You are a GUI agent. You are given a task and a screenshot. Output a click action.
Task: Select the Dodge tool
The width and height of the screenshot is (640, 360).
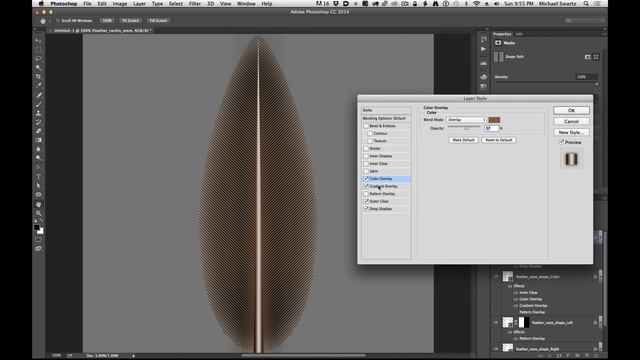[x=38, y=158]
